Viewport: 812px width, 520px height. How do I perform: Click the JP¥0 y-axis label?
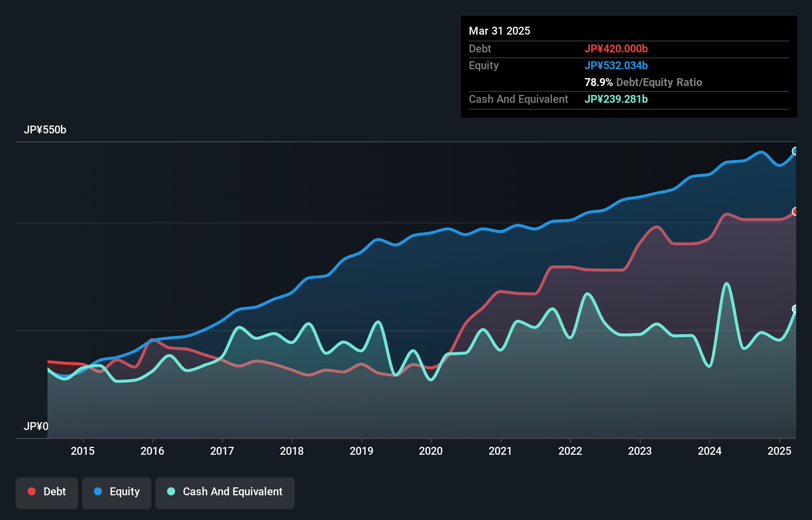[36, 426]
